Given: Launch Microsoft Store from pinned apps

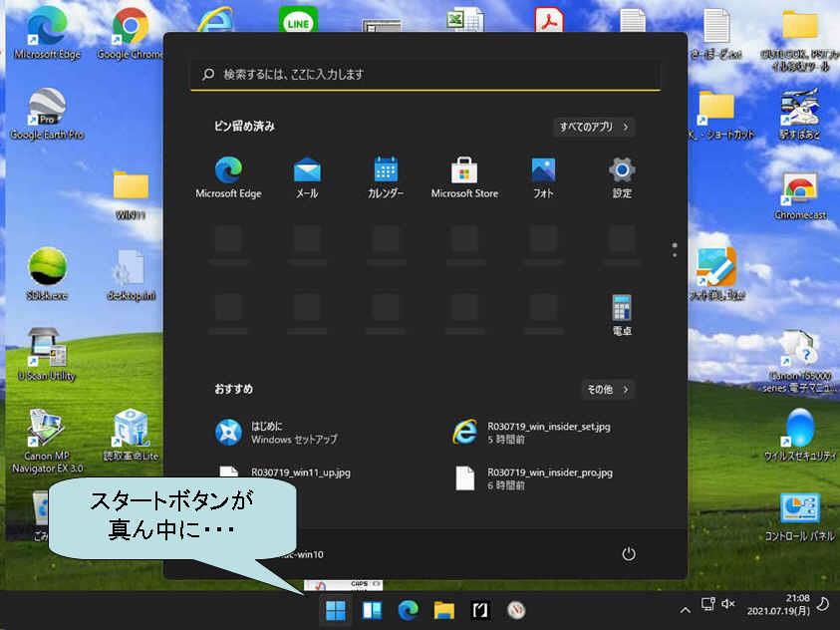Looking at the screenshot, I should coord(464,177).
